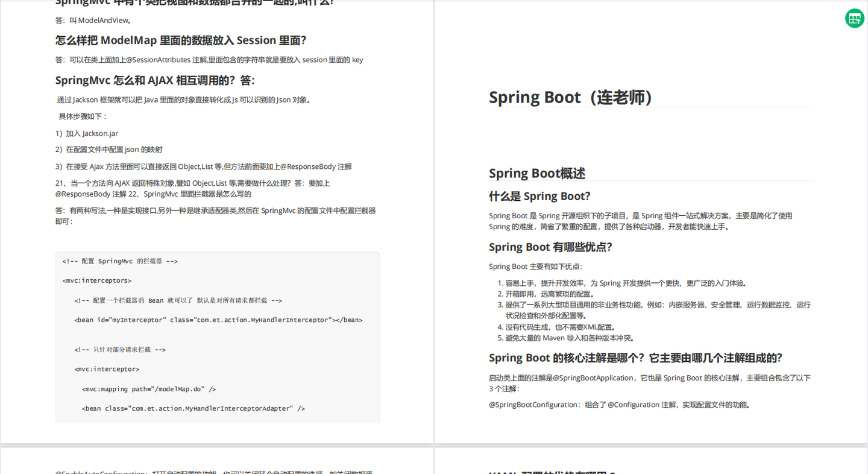
Task: Click the answer line mentioning @SessionAttributes 注解
Action: (209, 60)
